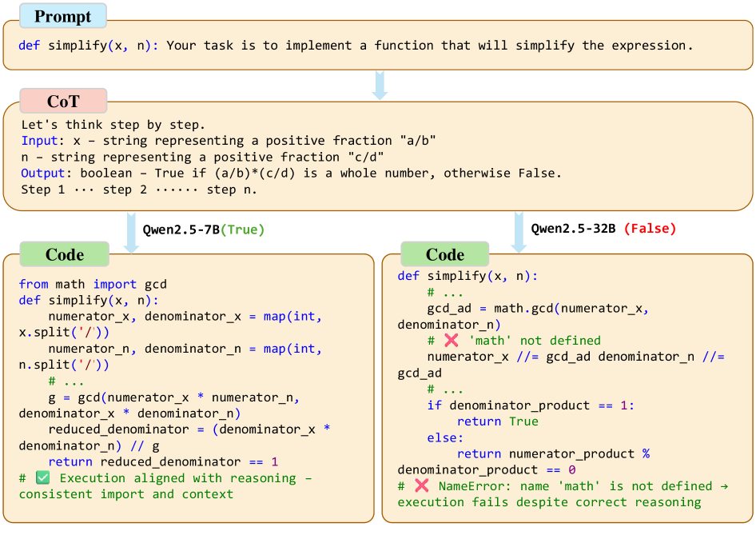
Task: Click the red X beside 'math' not defined
Action: 451,341
